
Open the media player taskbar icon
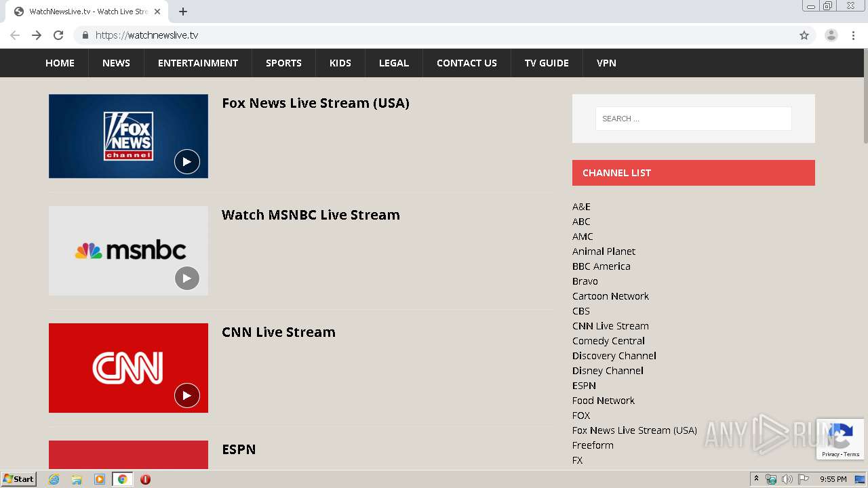(x=100, y=479)
